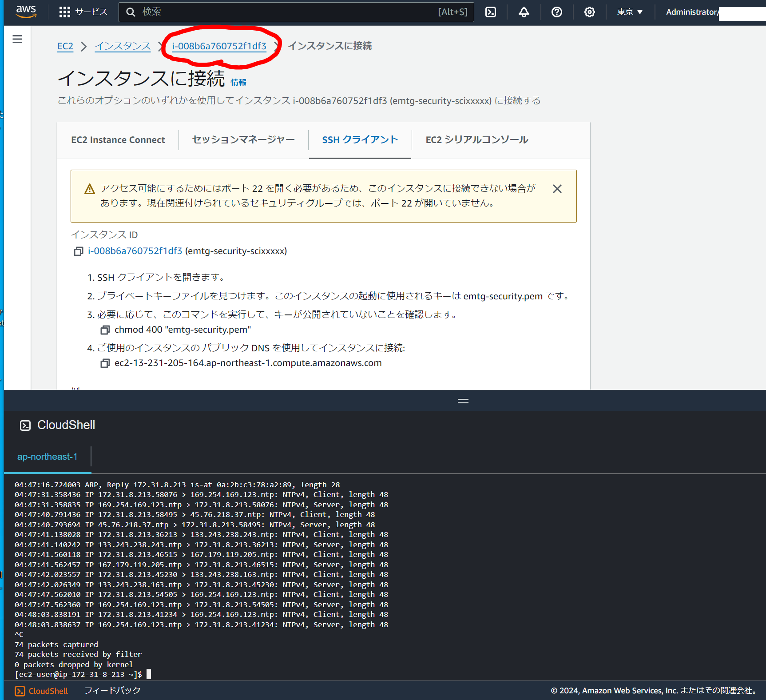Image resolution: width=766 pixels, height=700 pixels.
Task: Click the terminal prompt line ec2-user@ip-172-31-8-213
Action: [x=79, y=674]
